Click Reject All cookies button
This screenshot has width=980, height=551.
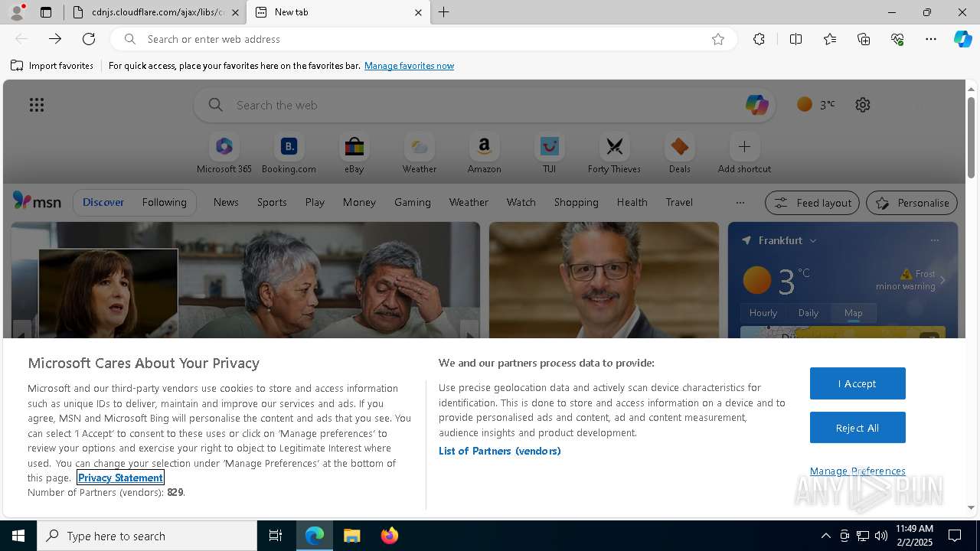click(x=857, y=428)
